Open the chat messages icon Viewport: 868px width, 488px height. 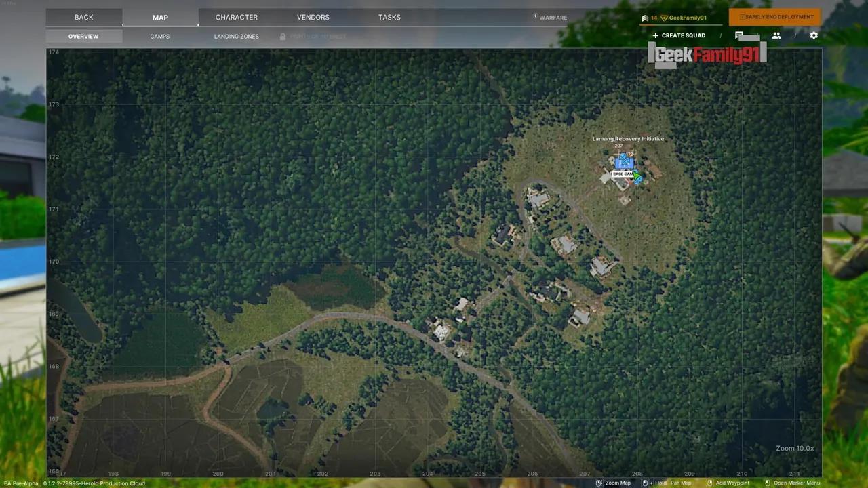(x=739, y=35)
